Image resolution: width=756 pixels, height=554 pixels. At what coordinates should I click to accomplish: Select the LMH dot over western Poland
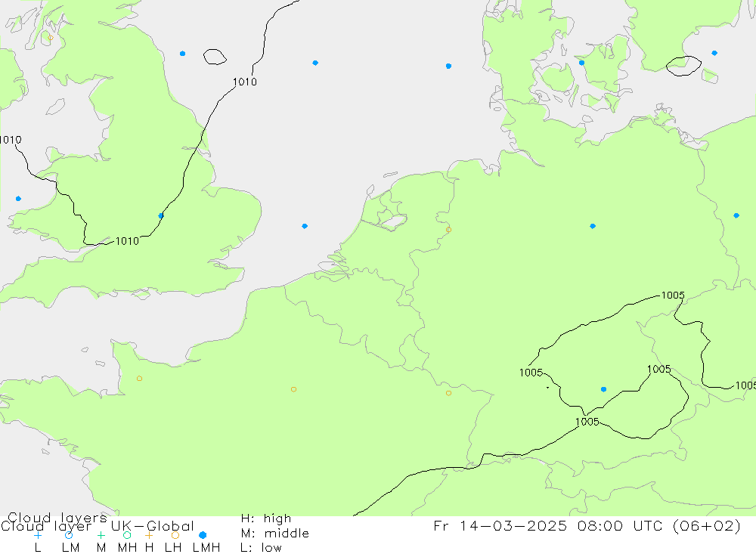click(x=736, y=215)
